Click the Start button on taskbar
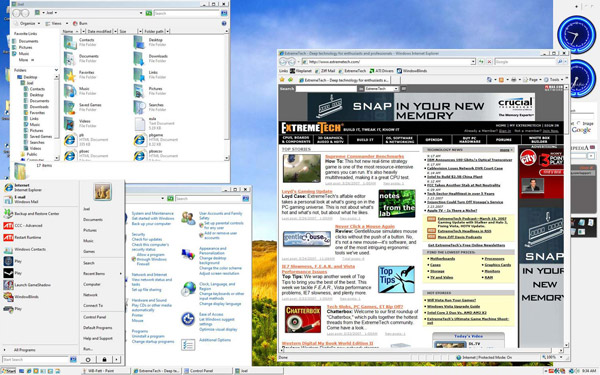 (x=8, y=371)
